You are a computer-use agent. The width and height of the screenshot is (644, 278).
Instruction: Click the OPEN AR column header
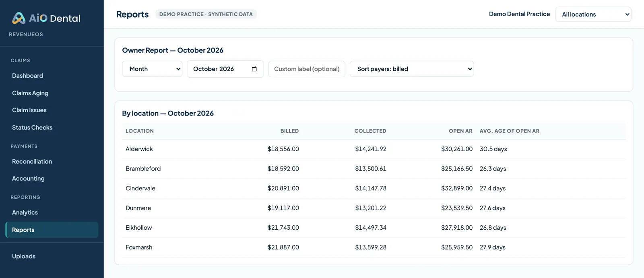pos(460,131)
